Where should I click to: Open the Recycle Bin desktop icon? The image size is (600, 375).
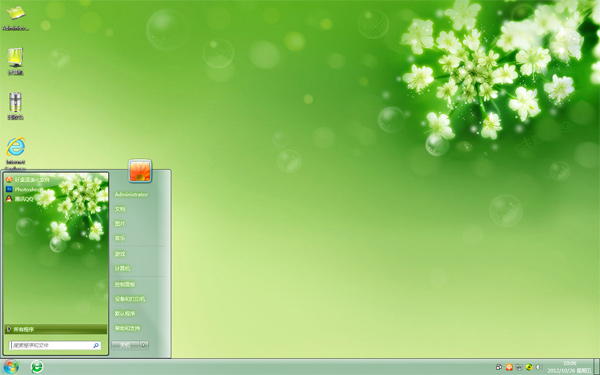[x=15, y=106]
